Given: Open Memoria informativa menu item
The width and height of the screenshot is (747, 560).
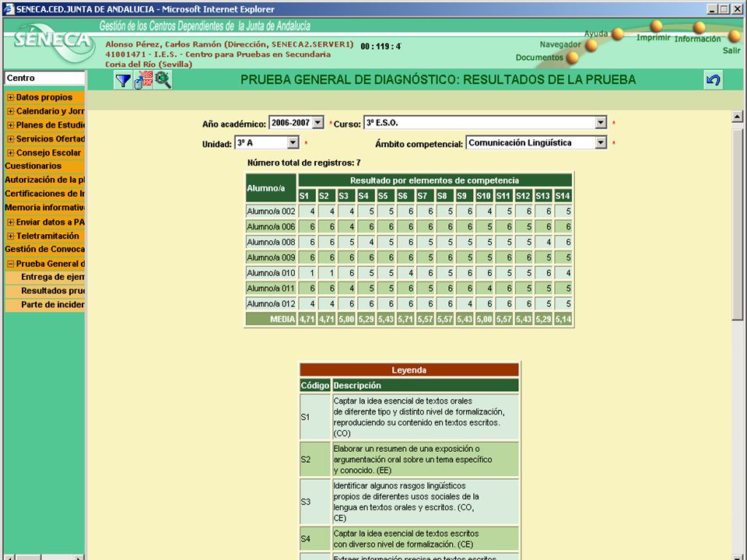Looking at the screenshot, I should pos(45,208).
